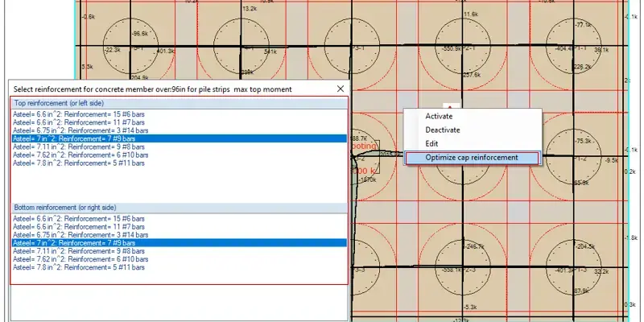Select bottom reinforcement 11 #7 bars
The image size is (644, 322).
[x=179, y=227]
